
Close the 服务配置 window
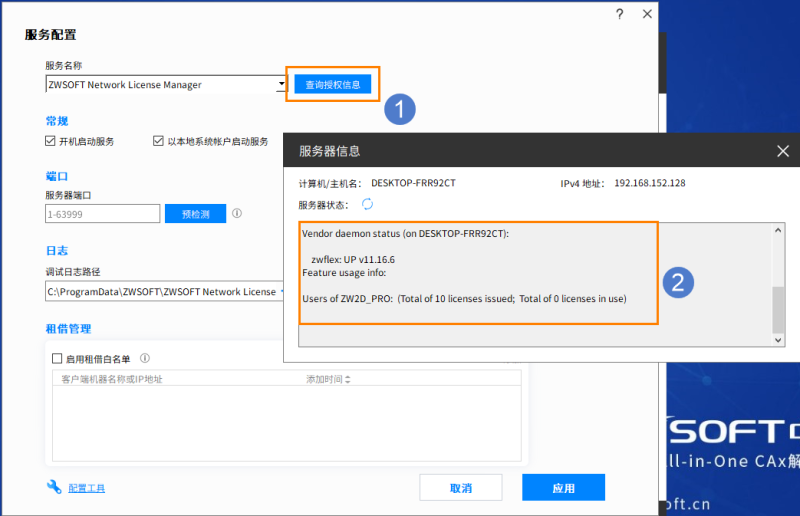(x=647, y=14)
